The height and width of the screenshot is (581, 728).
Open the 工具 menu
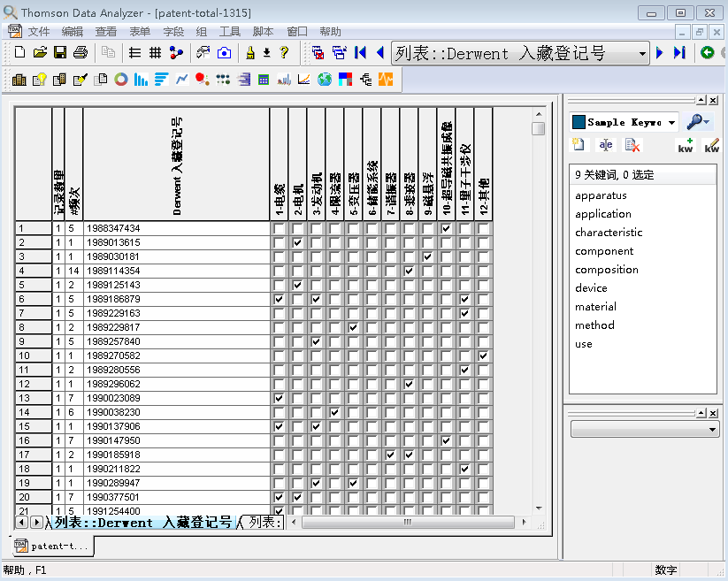[230, 31]
